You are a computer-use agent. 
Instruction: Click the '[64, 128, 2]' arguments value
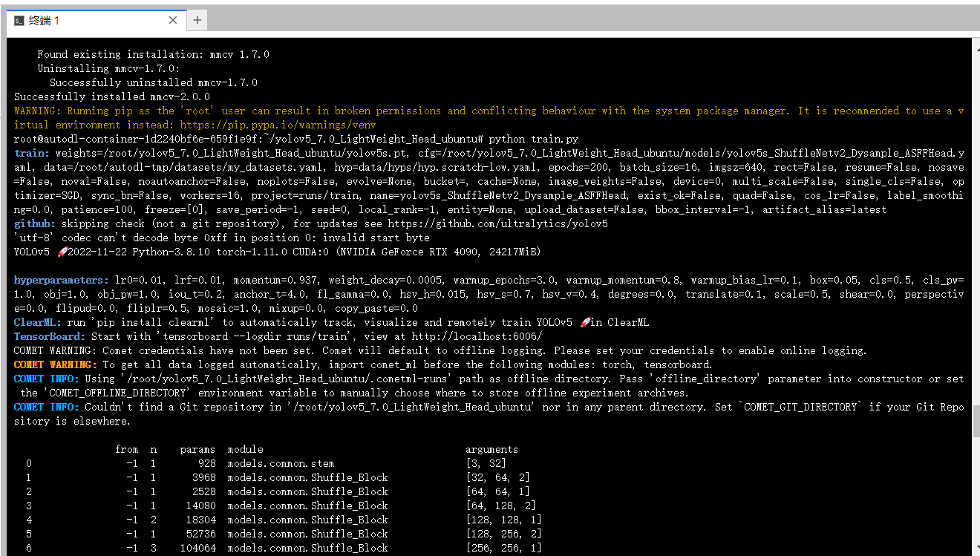[x=500, y=506]
